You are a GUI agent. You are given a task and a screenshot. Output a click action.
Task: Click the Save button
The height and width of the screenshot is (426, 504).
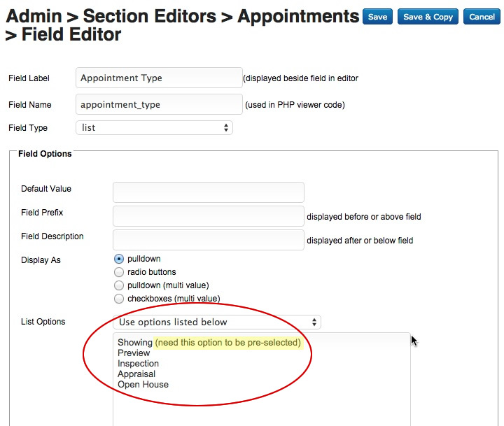(377, 17)
